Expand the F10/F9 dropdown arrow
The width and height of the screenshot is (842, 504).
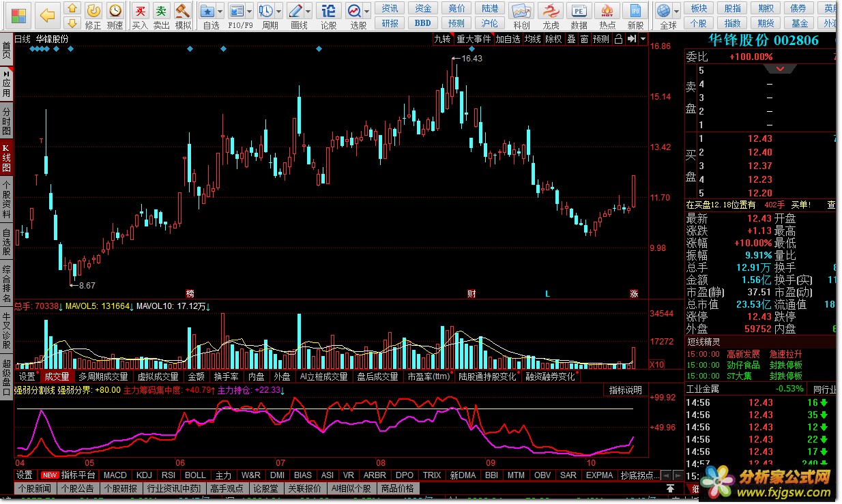coord(250,12)
